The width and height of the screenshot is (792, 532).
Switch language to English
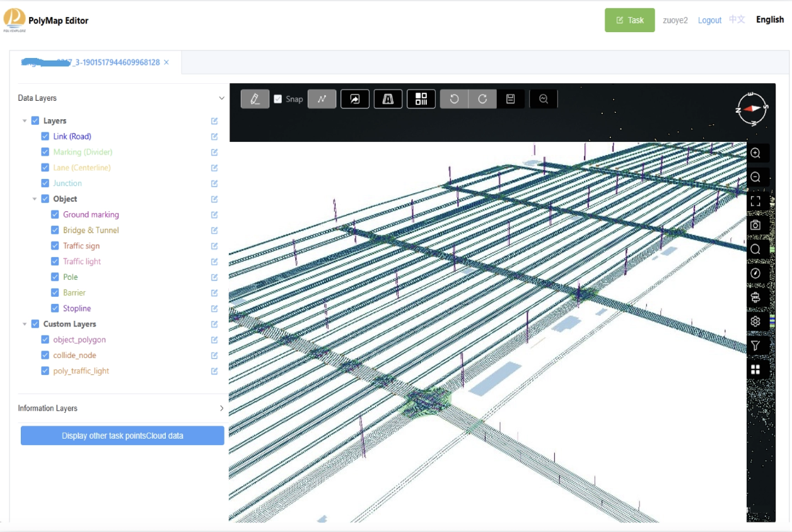click(x=770, y=20)
